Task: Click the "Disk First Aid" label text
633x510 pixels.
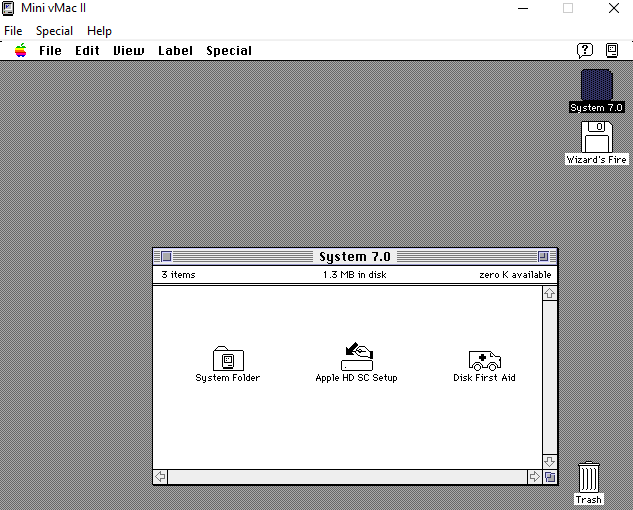Action: pyautogui.click(x=484, y=378)
